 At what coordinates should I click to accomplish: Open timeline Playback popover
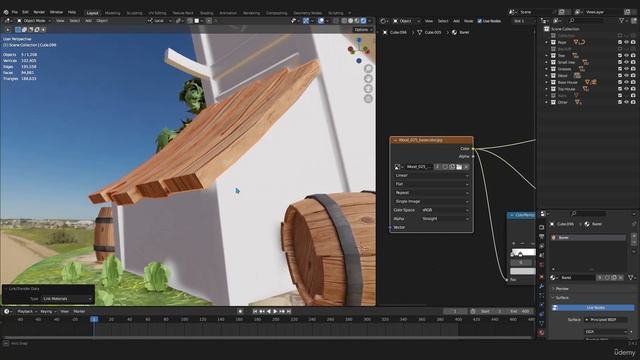click(x=27, y=311)
